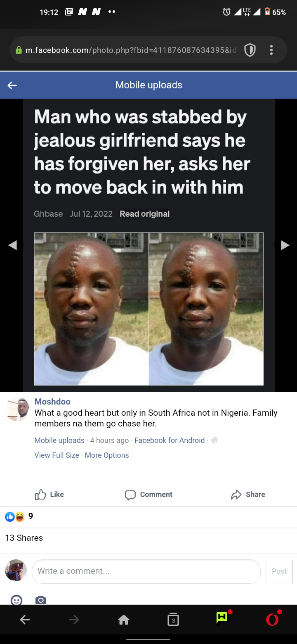Viewport: 297px width, 644px height.
Task: Open the Comment action
Action: [x=148, y=495]
